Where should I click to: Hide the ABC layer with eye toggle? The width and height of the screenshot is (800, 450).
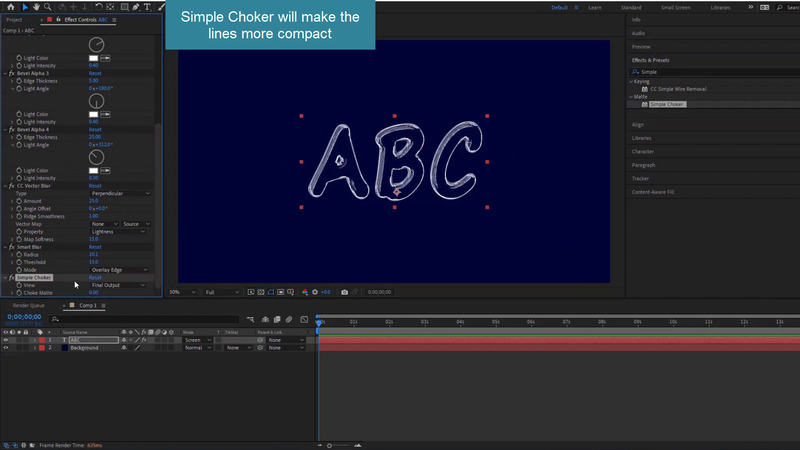pos(6,340)
